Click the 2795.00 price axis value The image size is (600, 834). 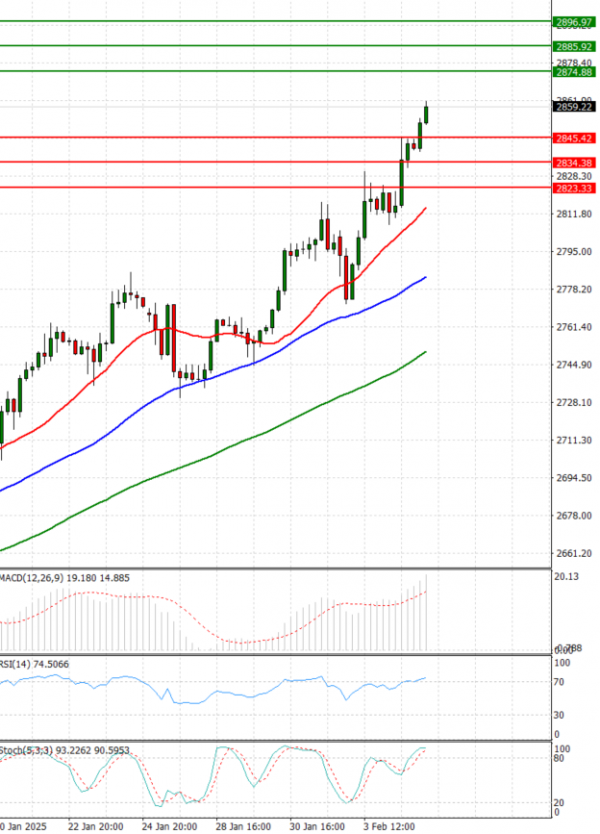[x=574, y=251]
